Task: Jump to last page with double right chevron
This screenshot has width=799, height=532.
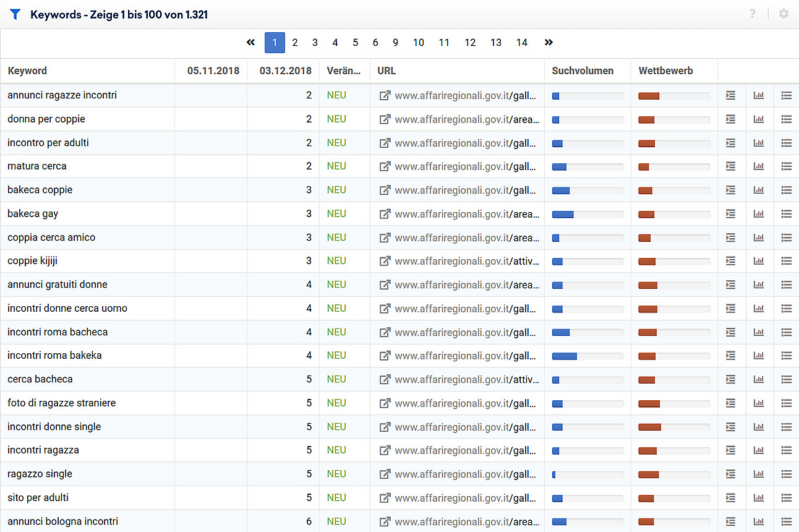Action: (549, 43)
